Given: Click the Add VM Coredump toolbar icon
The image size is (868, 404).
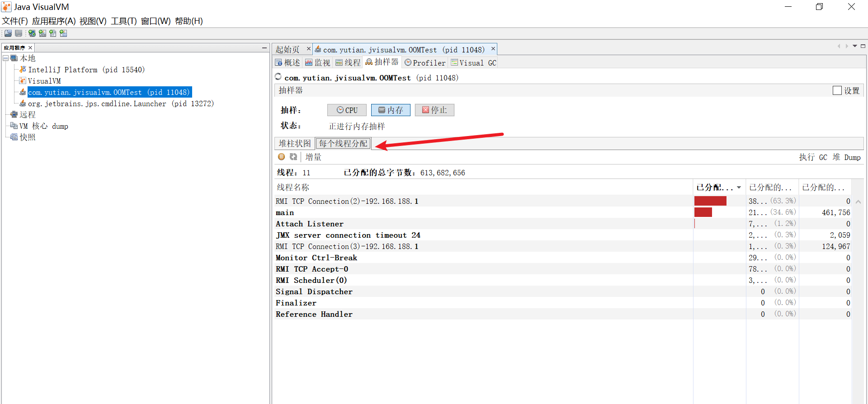Looking at the screenshot, I should [53, 33].
